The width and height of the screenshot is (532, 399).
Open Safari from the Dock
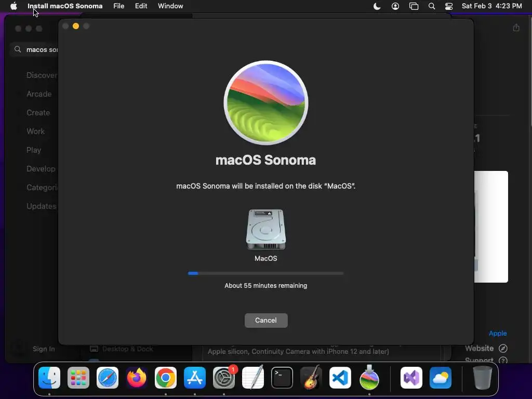[108, 378]
